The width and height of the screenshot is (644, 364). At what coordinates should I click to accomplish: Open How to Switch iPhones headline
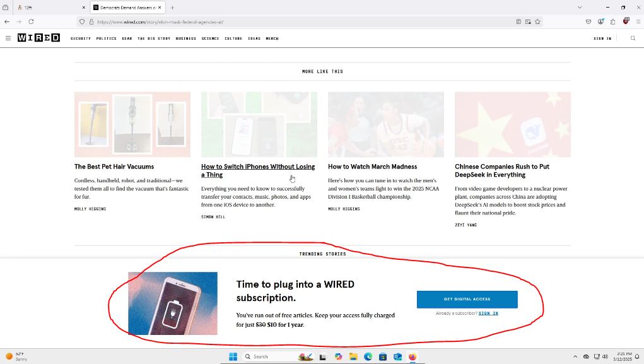(x=258, y=170)
